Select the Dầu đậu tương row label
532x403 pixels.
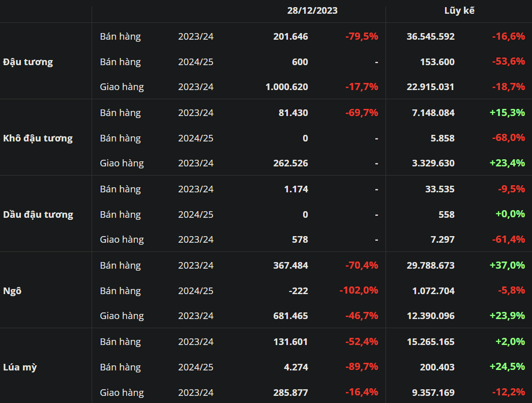pyautogui.click(x=38, y=215)
